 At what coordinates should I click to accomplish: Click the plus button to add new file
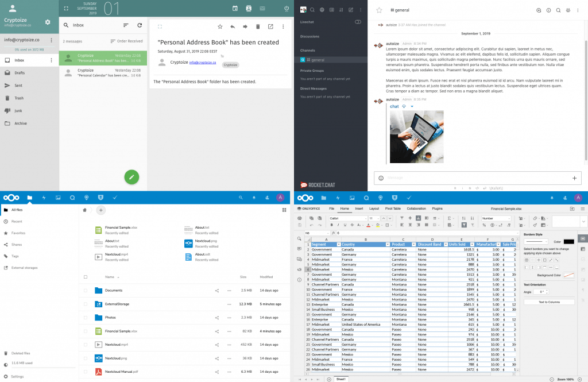[100, 210]
